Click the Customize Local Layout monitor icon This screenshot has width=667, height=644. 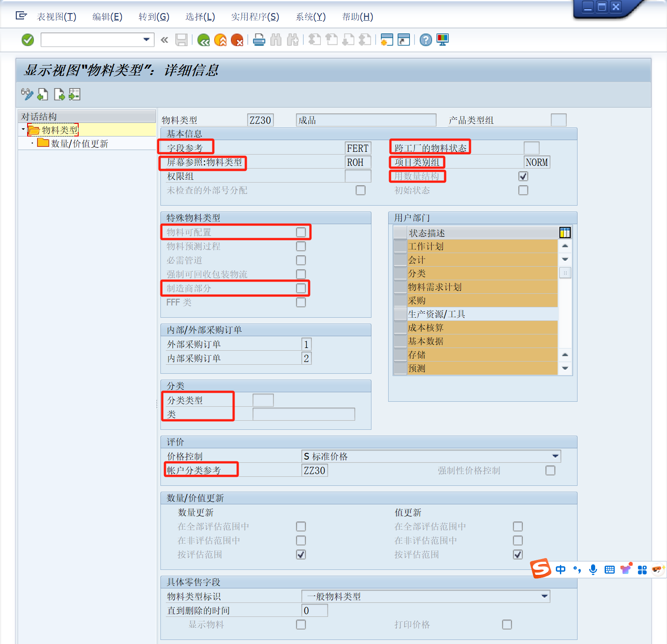click(x=443, y=40)
